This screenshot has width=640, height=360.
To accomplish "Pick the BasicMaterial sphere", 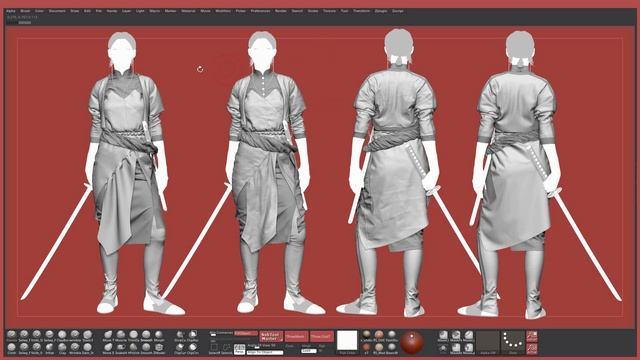I will (x=392, y=348).
